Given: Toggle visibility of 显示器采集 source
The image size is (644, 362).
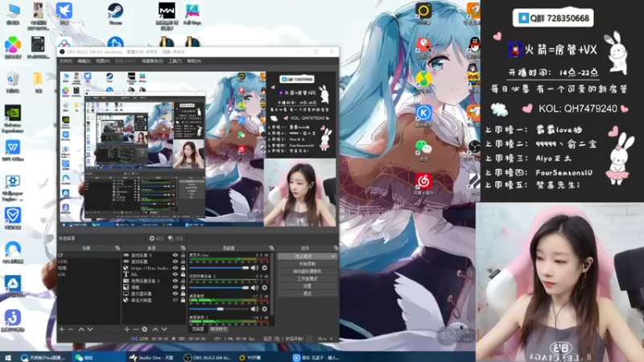Looking at the screenshot, I should (x=175, y=294).
